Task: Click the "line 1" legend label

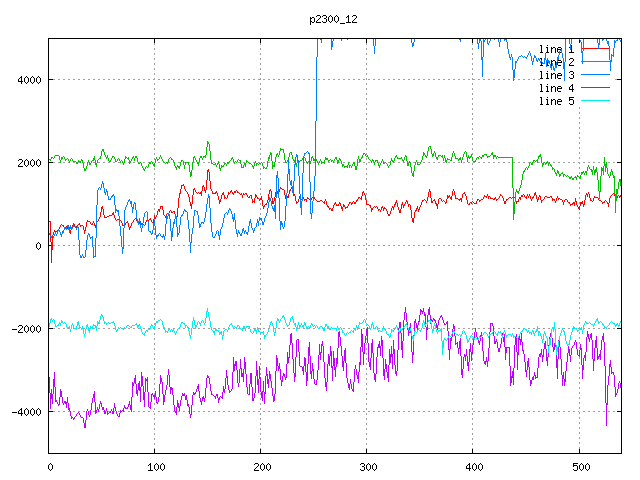Action: click(x=556, y=49)
